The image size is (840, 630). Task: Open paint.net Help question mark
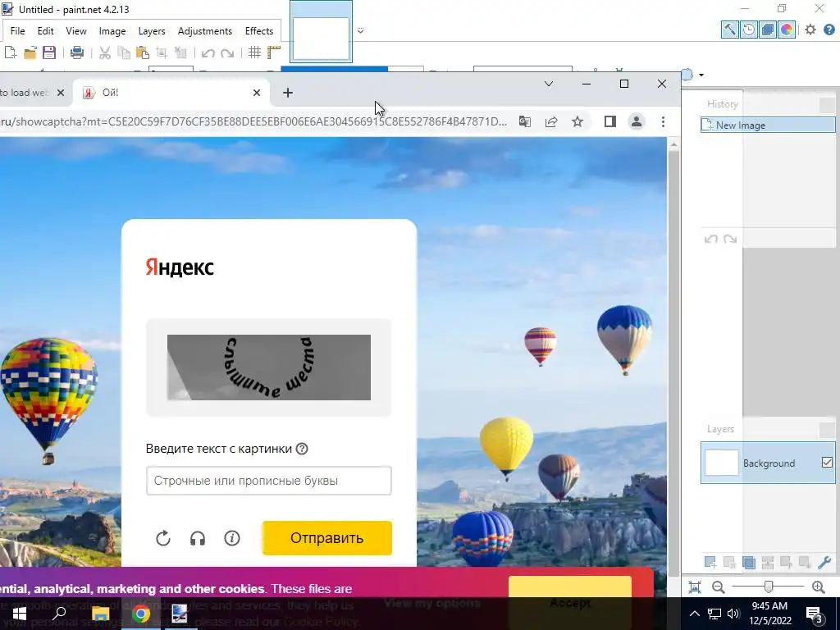(x=829, y=30)
